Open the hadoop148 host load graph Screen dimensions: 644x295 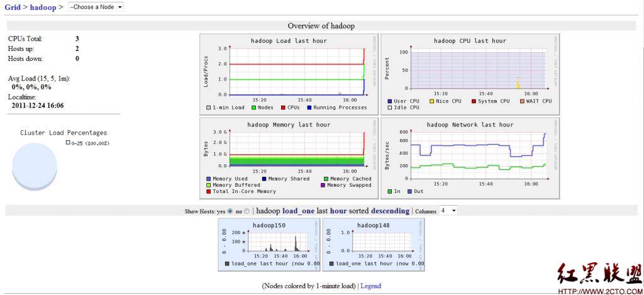click(374, 245)
